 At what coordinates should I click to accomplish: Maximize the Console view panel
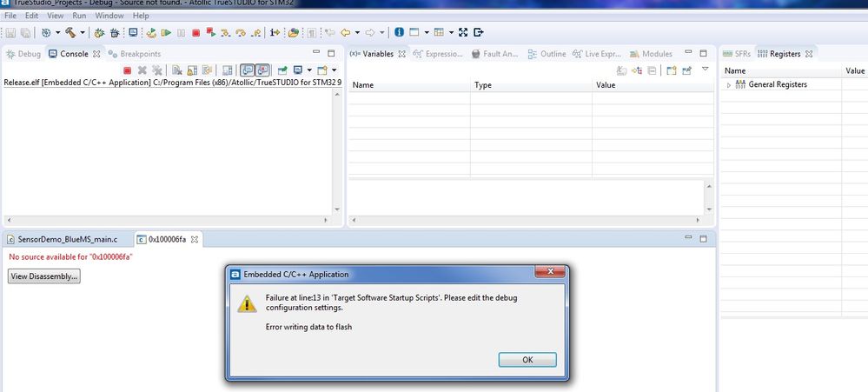[x=331, y=53]
